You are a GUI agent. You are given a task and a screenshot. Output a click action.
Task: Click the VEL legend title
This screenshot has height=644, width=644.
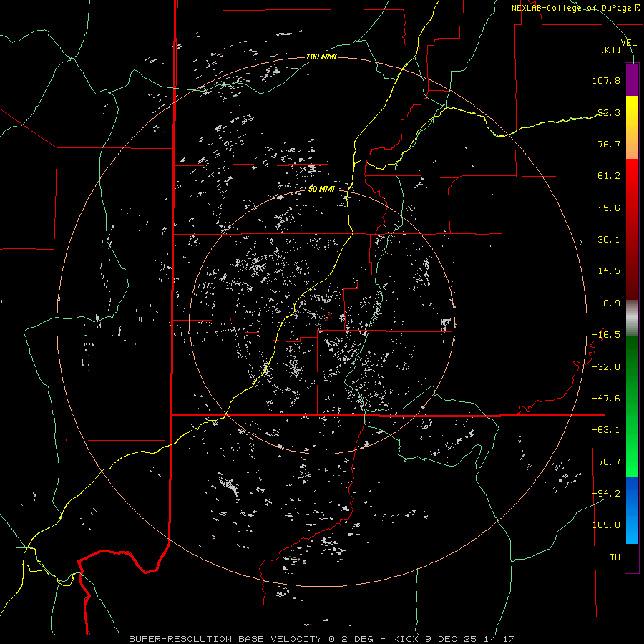click(x=628, y=42)
